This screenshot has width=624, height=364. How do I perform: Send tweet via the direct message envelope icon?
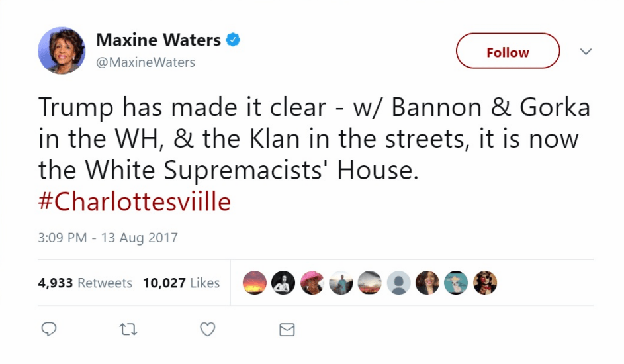point(287,329)
